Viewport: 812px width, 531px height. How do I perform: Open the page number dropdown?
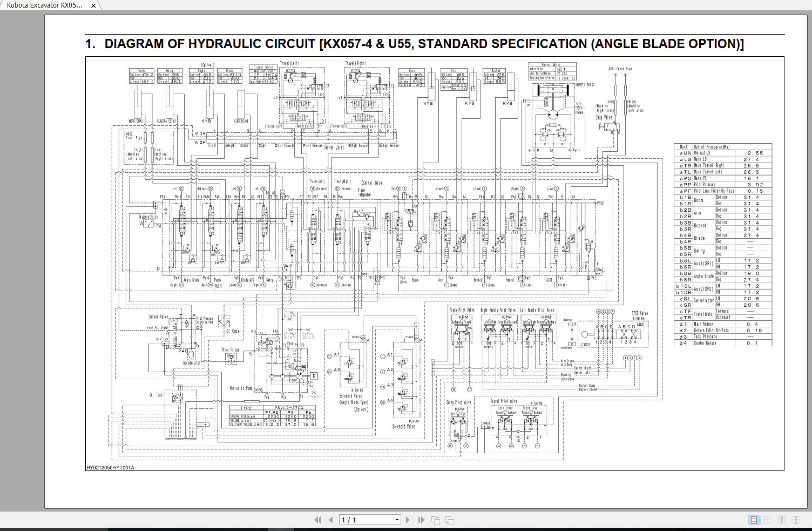pos(397,520)
